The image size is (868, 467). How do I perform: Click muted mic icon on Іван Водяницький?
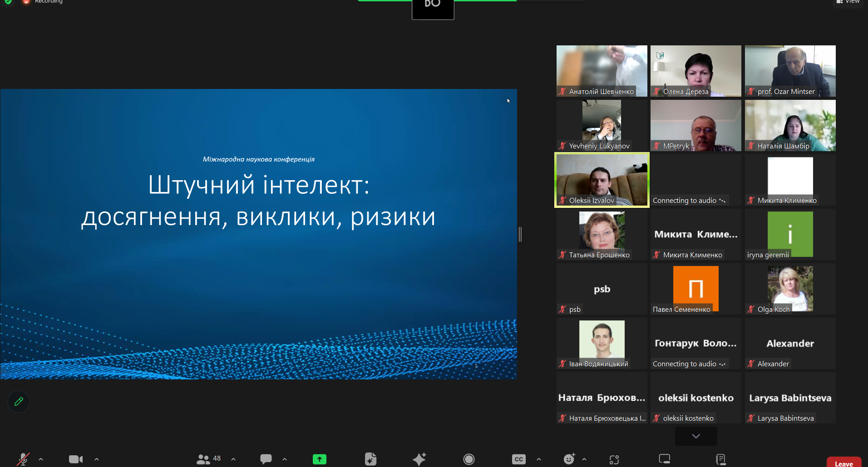[x=562, y=364]
